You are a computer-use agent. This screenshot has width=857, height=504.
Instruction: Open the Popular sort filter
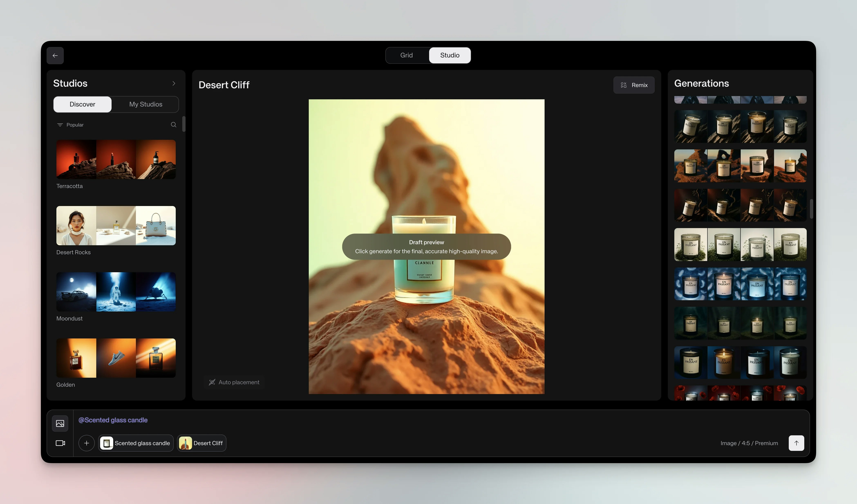tap(70, 125)
